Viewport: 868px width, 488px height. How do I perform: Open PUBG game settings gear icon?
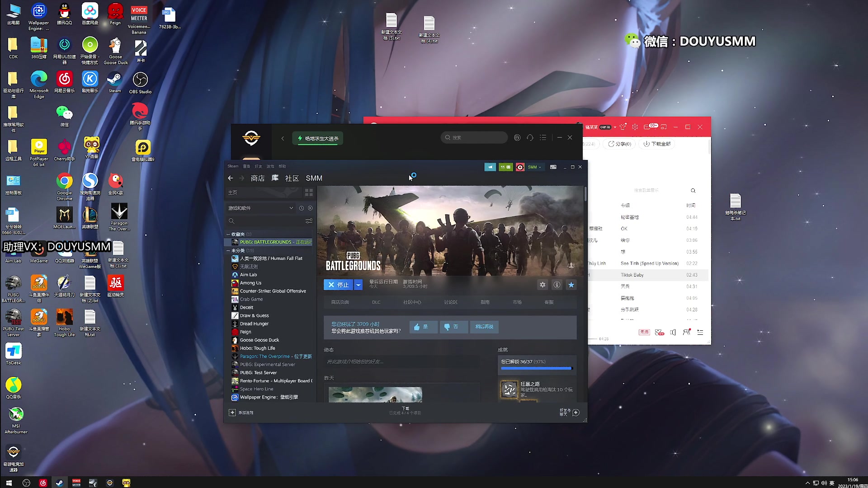(x=542, y=285)
